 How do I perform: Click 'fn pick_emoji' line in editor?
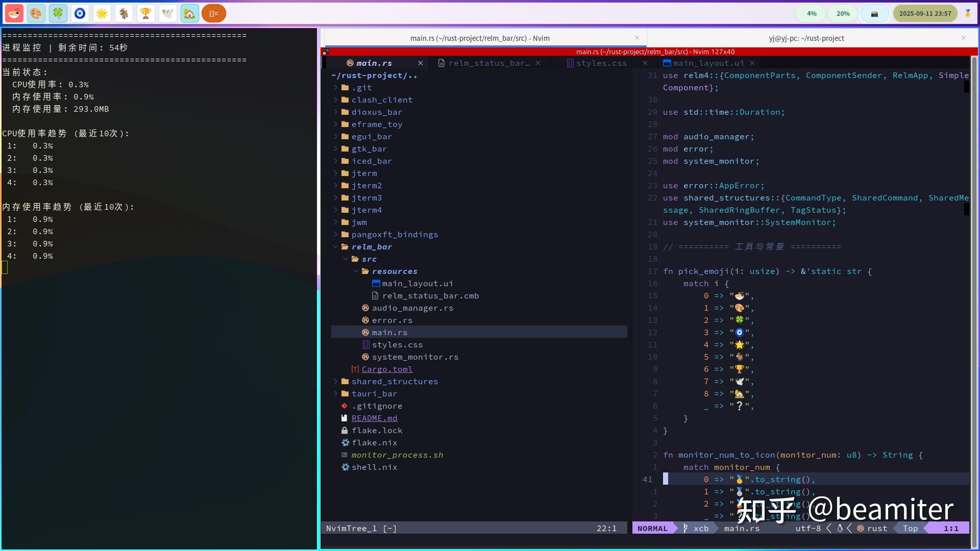pyautogui.click(x=767, y=271)
